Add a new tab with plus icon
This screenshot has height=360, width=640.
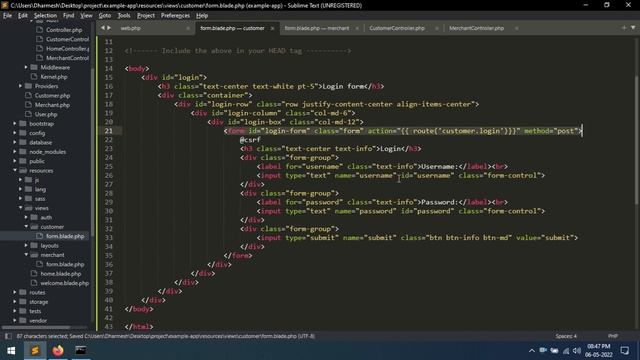624,28
